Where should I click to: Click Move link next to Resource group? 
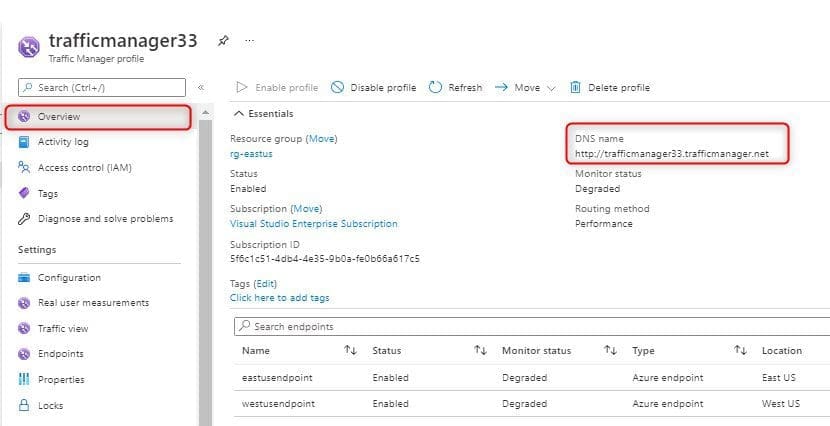pyautogui.click(x=322, y=139)
